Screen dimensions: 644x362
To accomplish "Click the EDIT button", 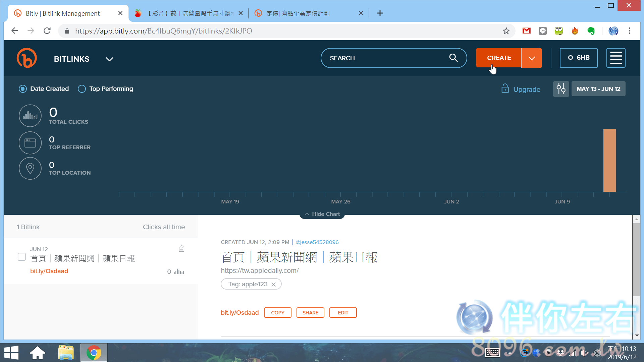I will click(x=343, y=313).
